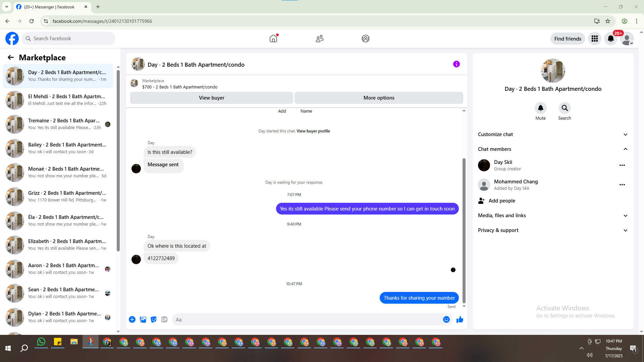
Task: Send a thumbs-up like
Action: tap(460, 319)
